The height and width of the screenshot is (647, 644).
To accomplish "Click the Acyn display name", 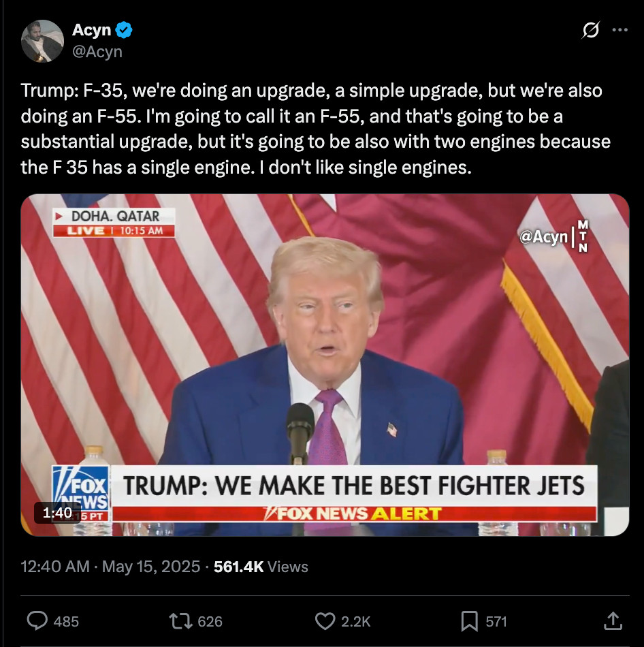I will [x=92, y=30].
